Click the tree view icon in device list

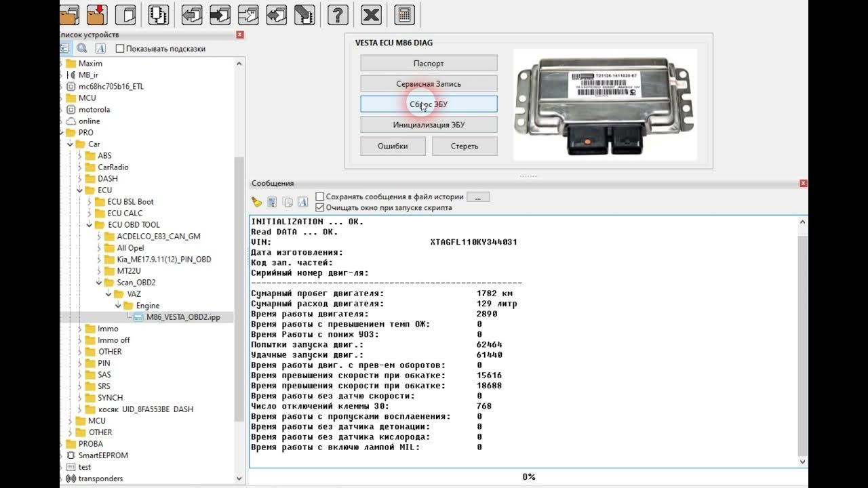[x=65, y=48]
